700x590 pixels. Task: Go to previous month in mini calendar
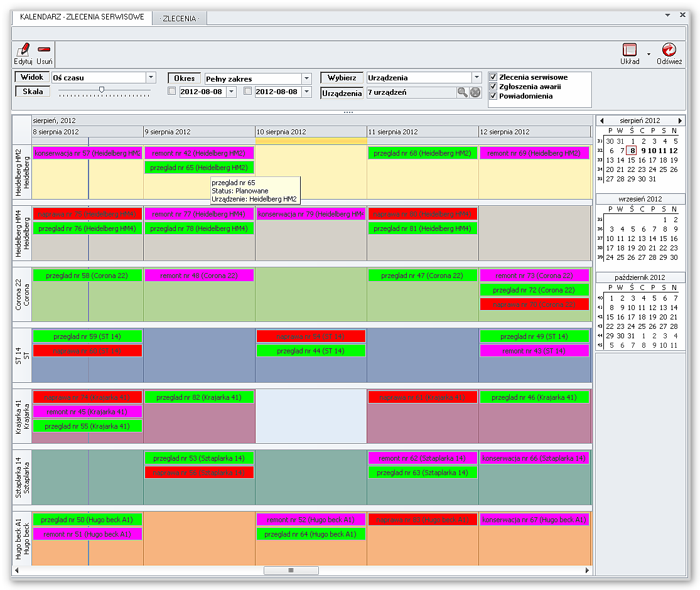[601, 121]
